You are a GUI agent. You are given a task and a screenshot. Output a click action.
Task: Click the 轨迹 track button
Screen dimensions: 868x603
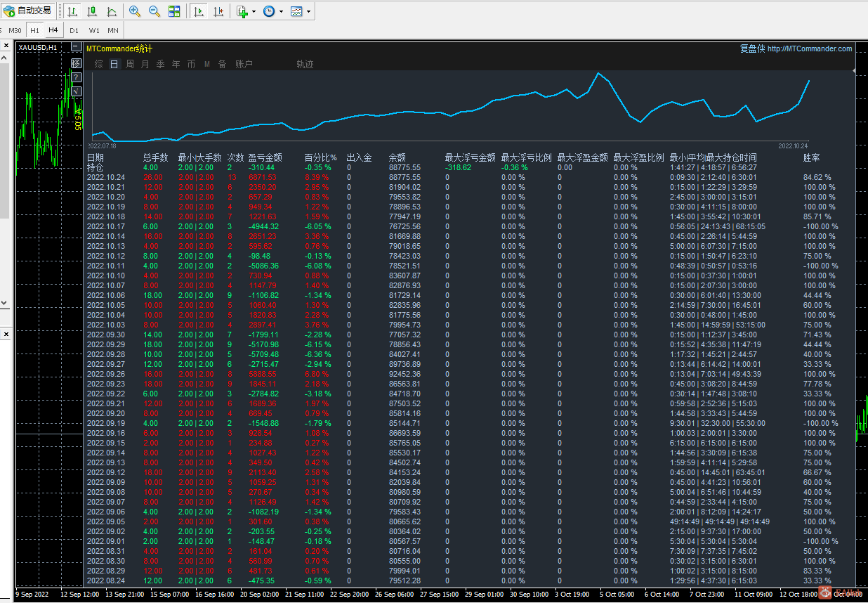tap(305, 64)
